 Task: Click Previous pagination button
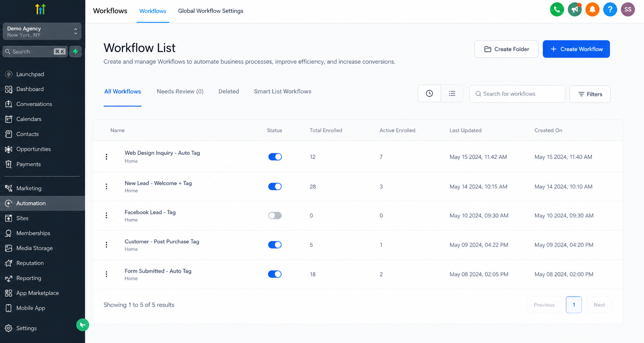[544, 305]
